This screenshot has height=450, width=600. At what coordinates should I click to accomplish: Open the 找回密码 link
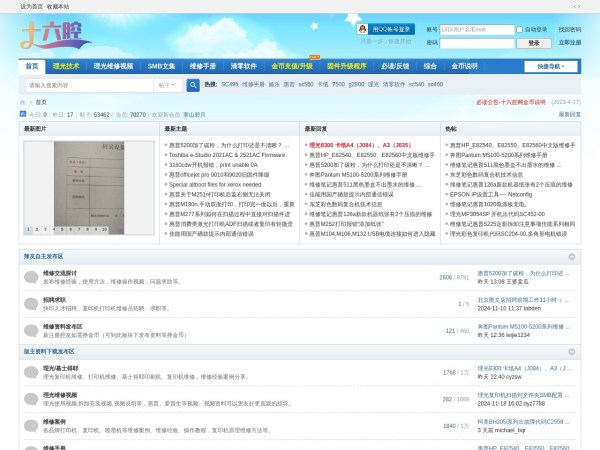coord(569,30)
